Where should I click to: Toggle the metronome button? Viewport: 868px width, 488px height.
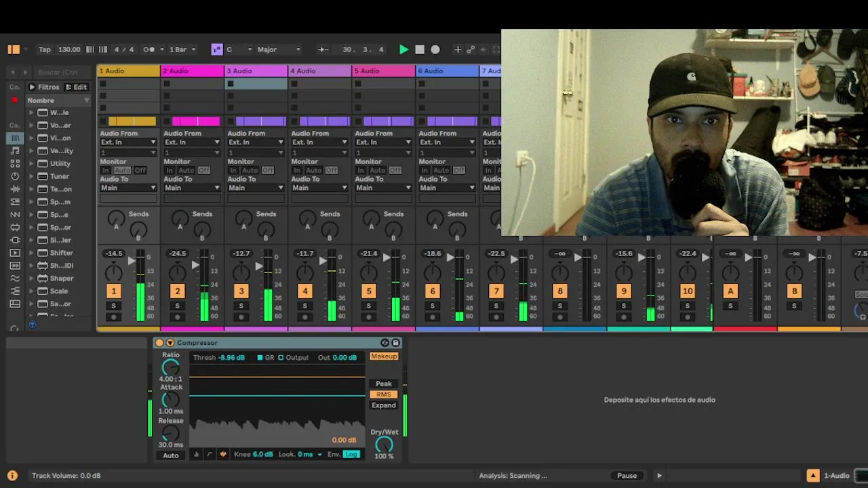tap(149, 49)
